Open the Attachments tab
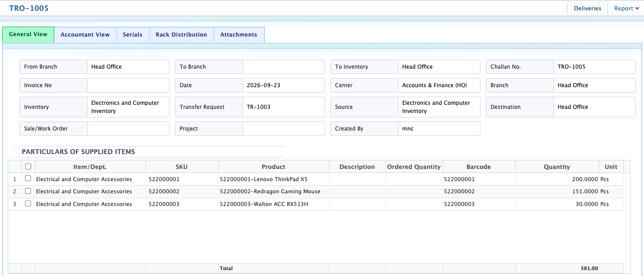The image size is (644, 276). [239, 35]
